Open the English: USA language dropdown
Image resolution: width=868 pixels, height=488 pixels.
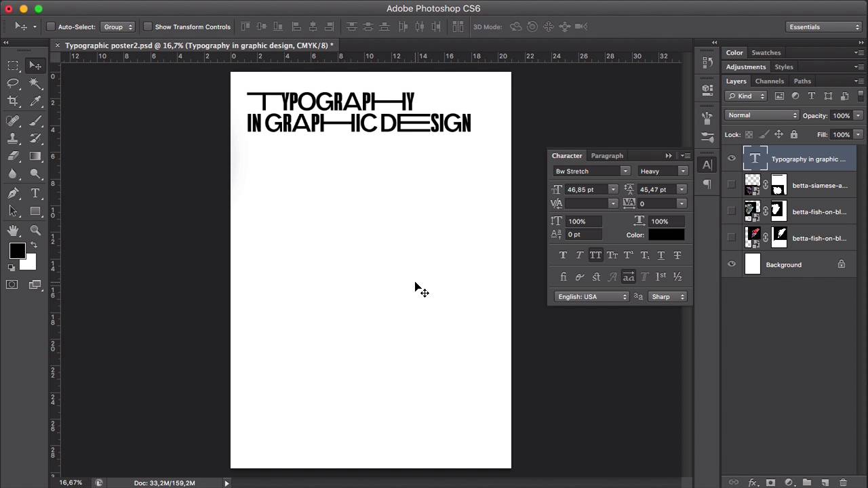592,296
